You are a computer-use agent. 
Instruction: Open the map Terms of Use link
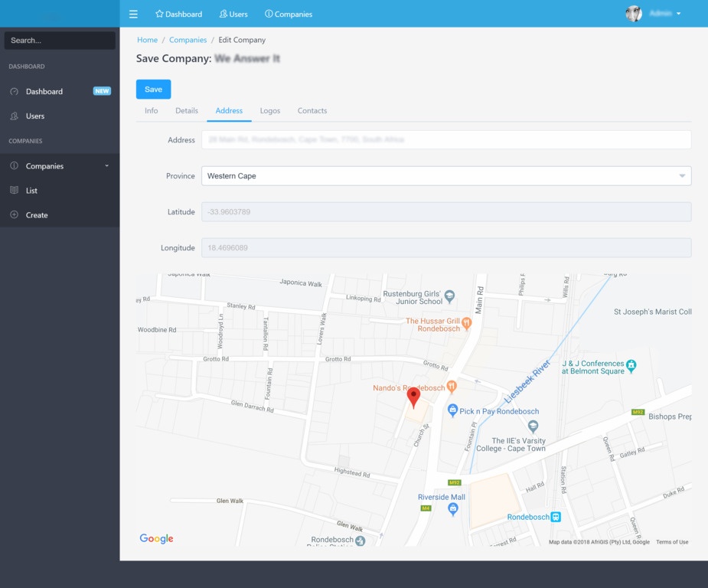(x=672, y=542)
